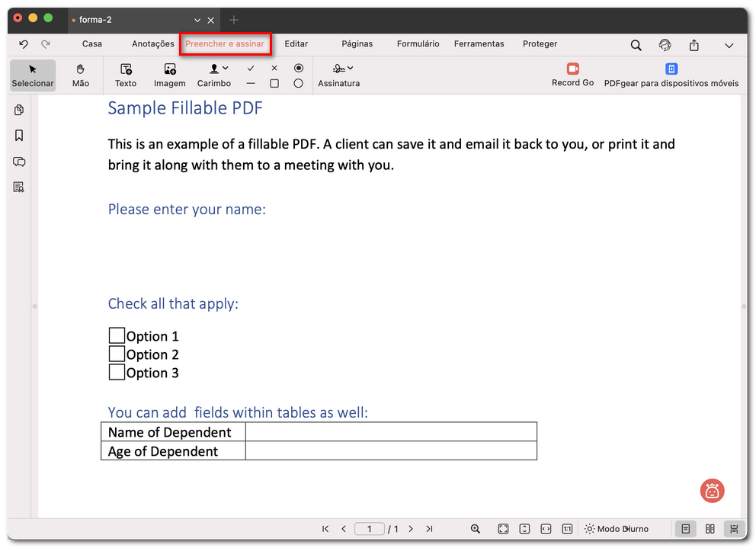
Task: Click the Age of Dependent value cell
Action: [x=391, y=450]
